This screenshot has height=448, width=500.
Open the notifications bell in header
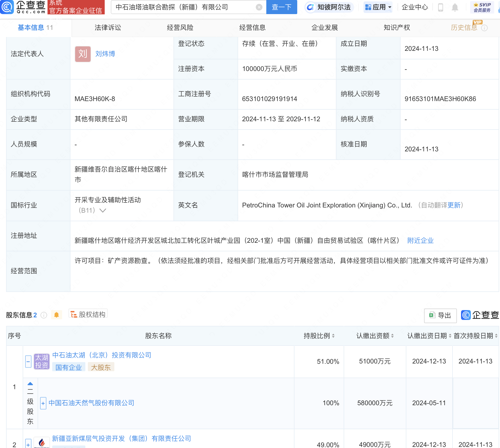click(x=455, y=7)
